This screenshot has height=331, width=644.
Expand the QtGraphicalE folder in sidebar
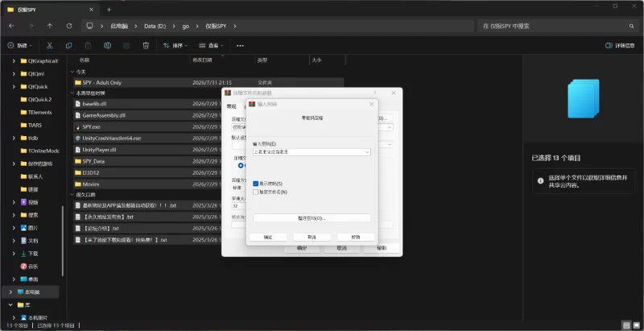pos(14,60)
